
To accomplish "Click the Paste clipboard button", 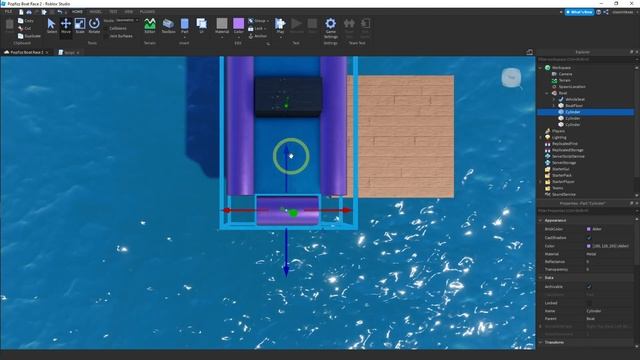I will (x=9, y=26).
